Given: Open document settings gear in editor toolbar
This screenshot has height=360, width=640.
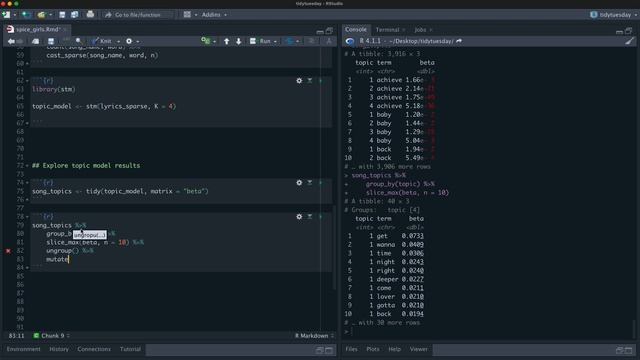Looking at the screenshot, I should pos(129,41).
